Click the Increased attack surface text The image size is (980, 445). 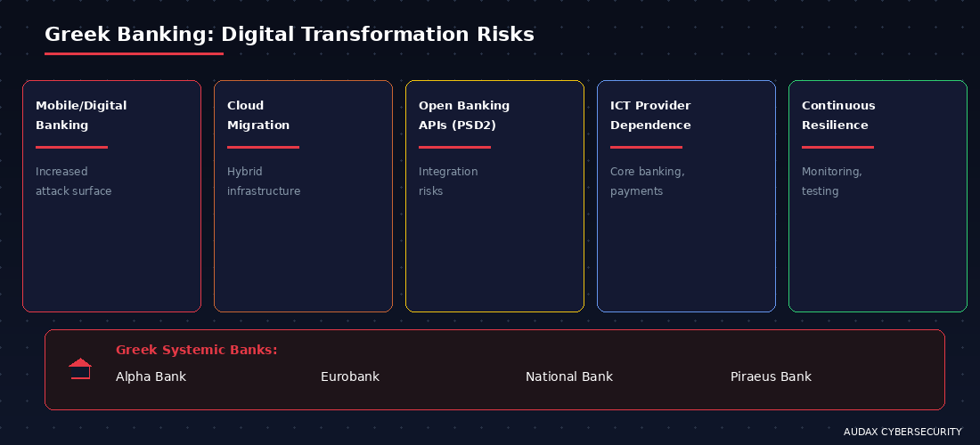pos(74,181)
